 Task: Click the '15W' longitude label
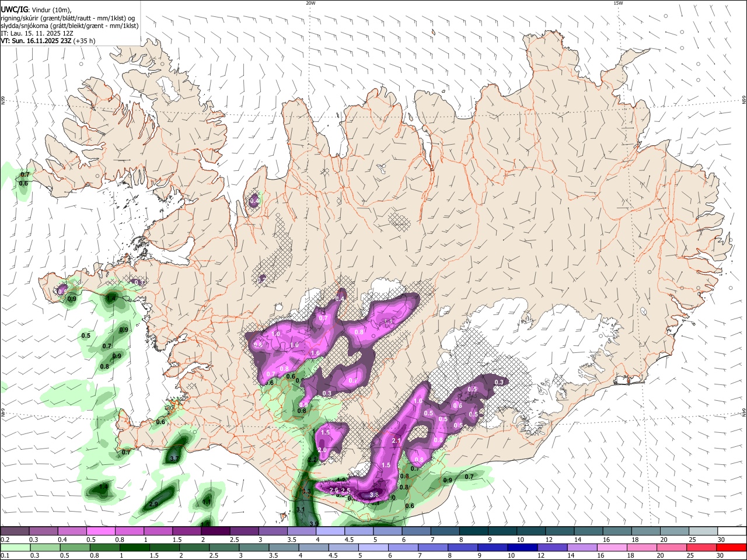pos(618,3)
